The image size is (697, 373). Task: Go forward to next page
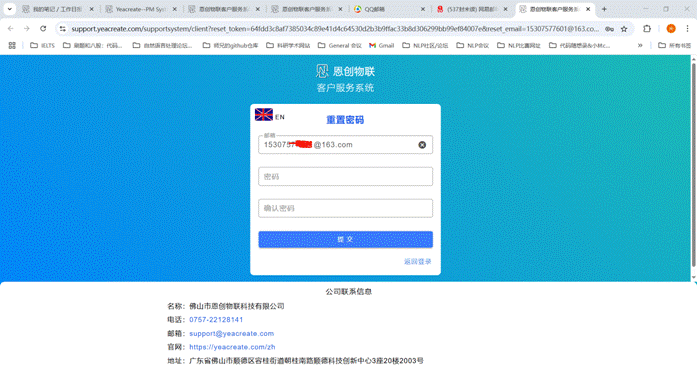[27, 29]
